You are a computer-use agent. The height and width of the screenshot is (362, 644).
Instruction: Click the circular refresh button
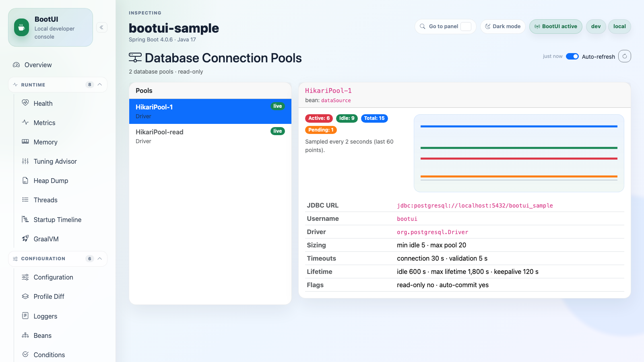625,56
